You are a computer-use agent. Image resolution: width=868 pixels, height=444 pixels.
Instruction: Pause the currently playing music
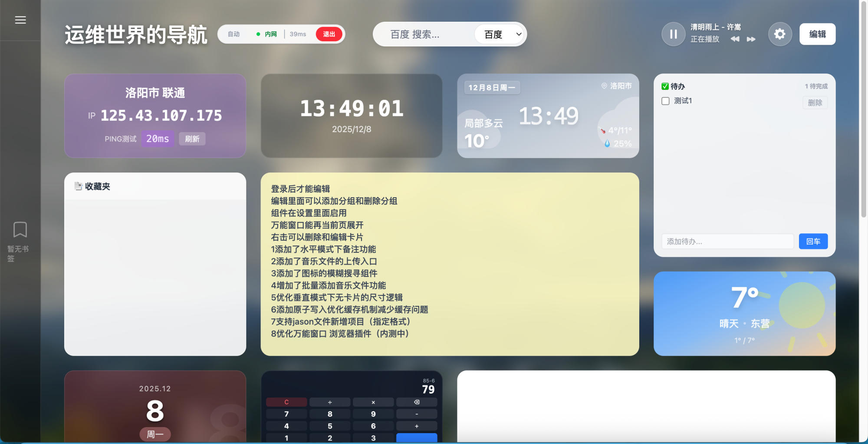click(x=673, y=34)
